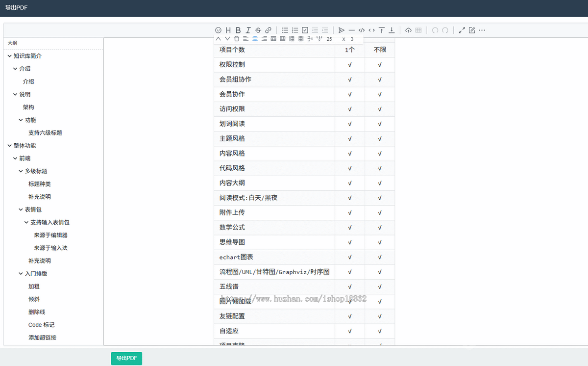The image size is (588, 366).
Task: Insert inline code
Action: pos(371,30)
